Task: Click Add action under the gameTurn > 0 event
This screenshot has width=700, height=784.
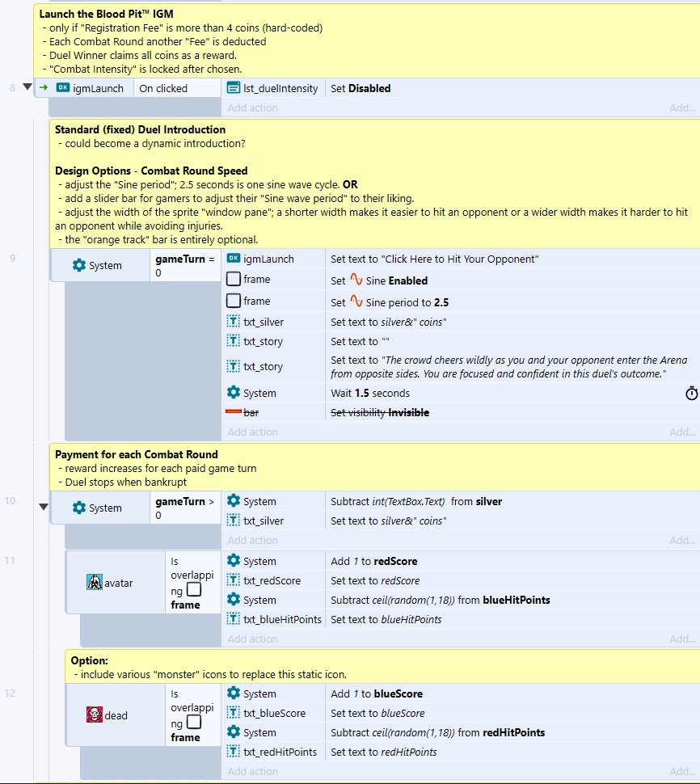Action: click(252, 540)
